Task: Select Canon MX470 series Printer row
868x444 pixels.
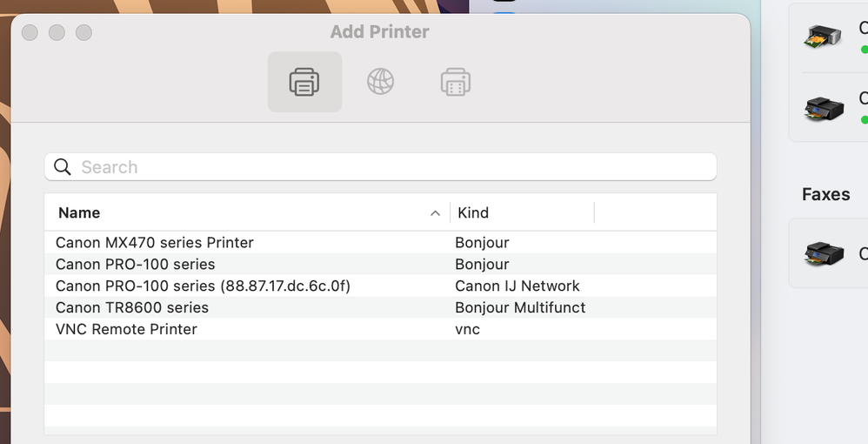Action: click(380, 243)
